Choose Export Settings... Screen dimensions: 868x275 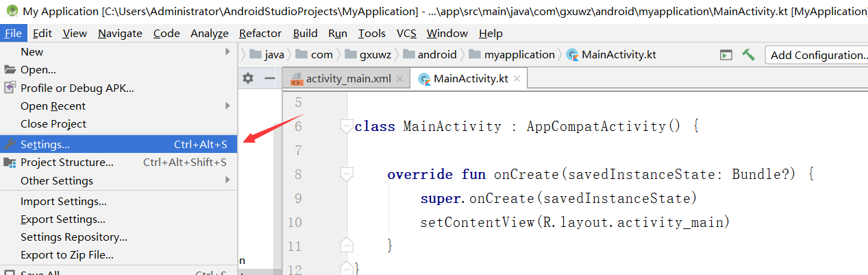119,219
